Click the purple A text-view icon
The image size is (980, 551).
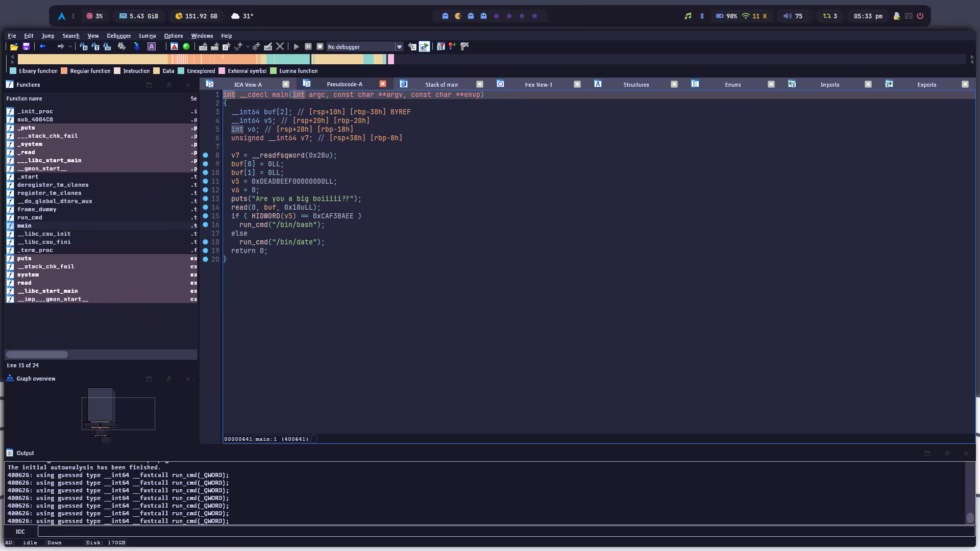click(152, 46)
